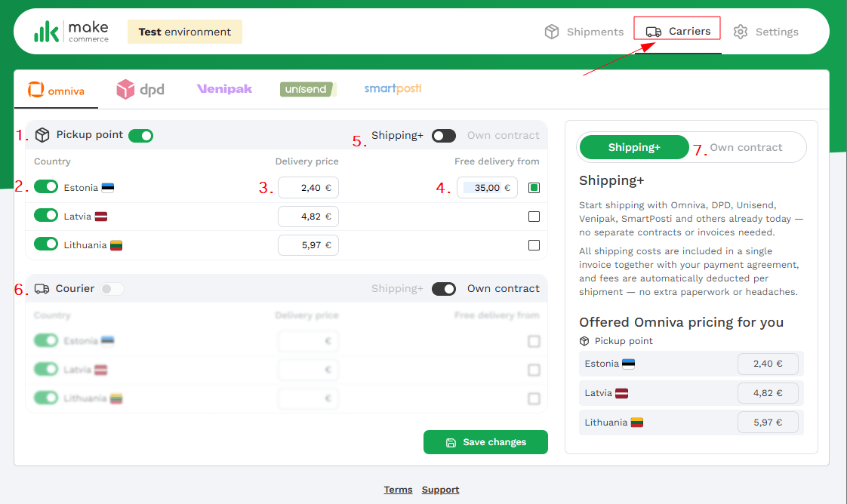
Task: Turn off Lithuania pickup point toggle
Action: (46, 244)
